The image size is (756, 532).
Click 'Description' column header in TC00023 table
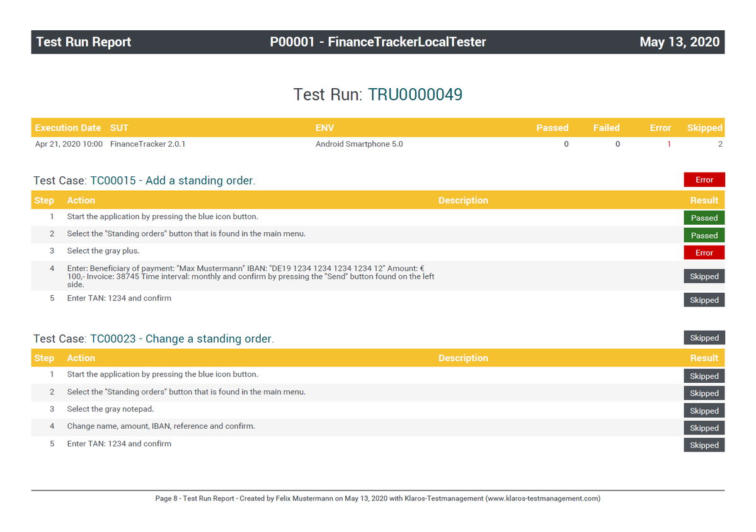pos(463,358)
